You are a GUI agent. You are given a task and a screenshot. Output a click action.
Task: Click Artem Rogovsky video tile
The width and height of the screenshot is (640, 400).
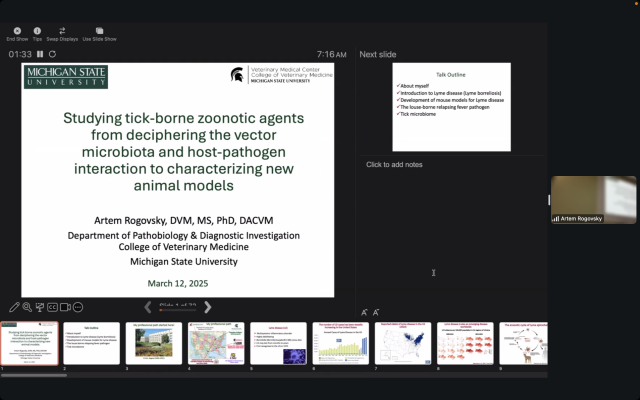click(x=593, y=200)
